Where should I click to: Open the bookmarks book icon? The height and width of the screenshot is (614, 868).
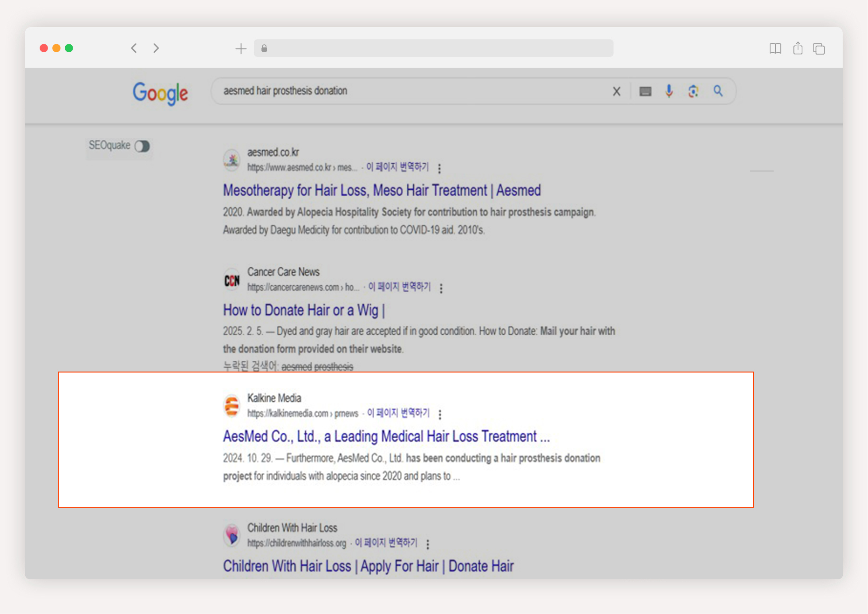click(775, 48)
